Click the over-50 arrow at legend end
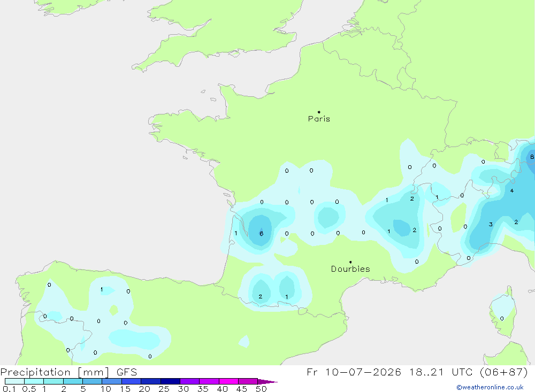This screenshot has height=392, width=535. click(267, 381)
